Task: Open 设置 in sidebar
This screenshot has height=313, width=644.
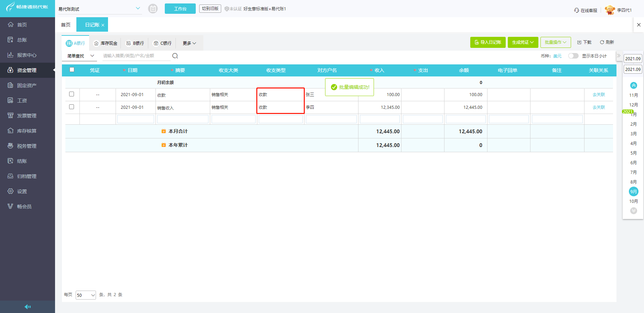Action: pyautogui.click(x=28, y=191)
